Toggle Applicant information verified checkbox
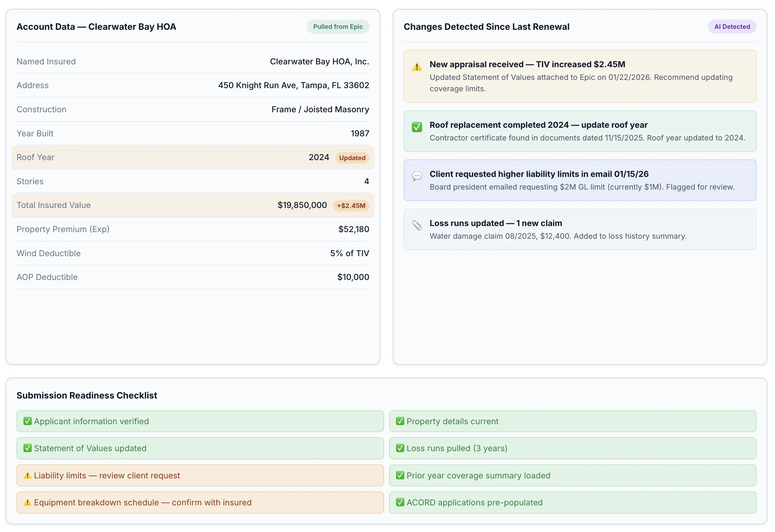This screenshot has height=532, width=775. pos(27,421)
